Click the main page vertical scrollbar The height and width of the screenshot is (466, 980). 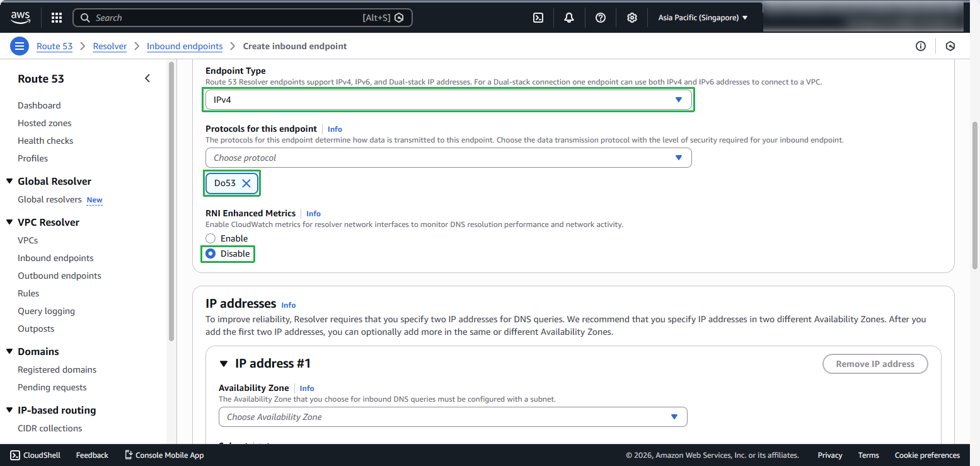tap(976, 195)
